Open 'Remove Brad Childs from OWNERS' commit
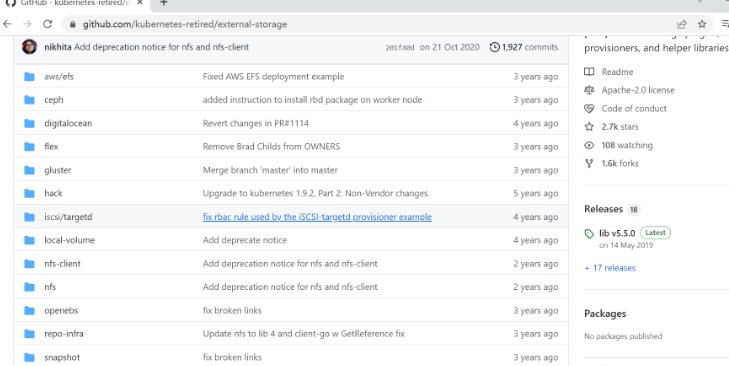This screenshot has width=729, height=366. pos(271,146)
